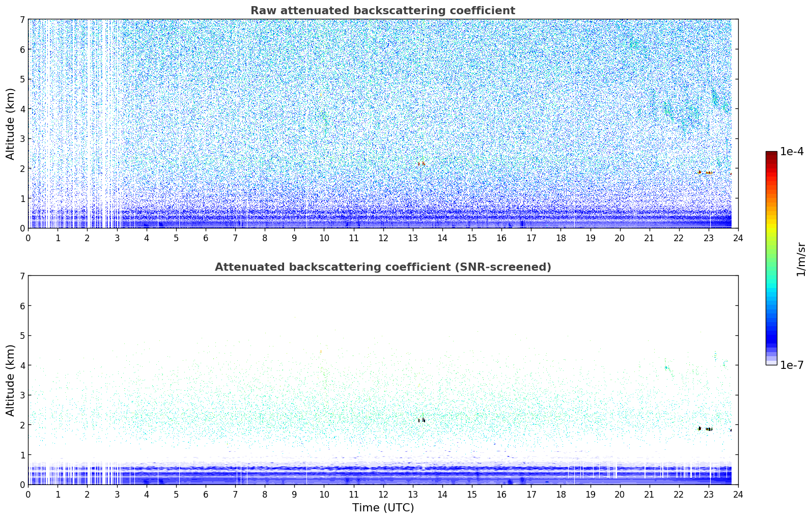Select the lower plot's 'Altitude (km)' label
Viewport: 812px width, 519px height.
click(11, 380)
